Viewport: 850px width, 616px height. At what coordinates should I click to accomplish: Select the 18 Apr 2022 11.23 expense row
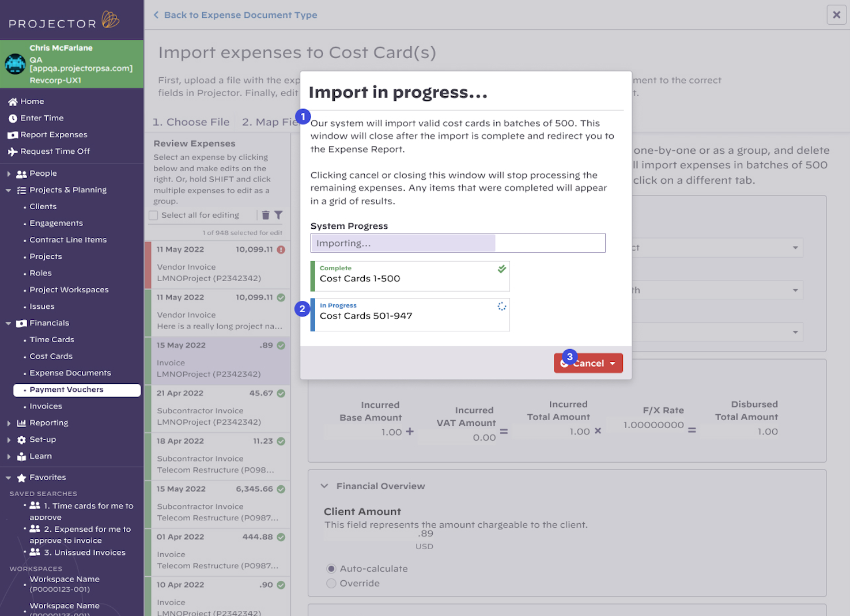pyautogui.click(x=217, y=456)
